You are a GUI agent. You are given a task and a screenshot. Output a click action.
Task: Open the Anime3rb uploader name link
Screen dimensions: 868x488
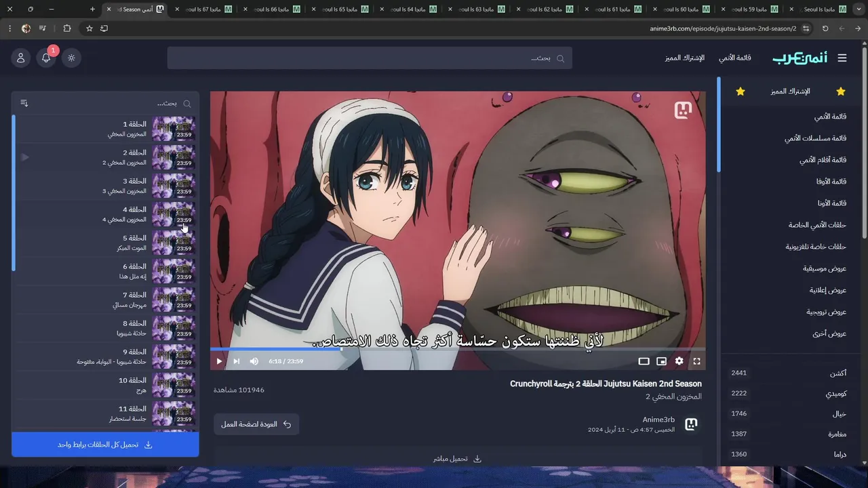tap(658, 420)
